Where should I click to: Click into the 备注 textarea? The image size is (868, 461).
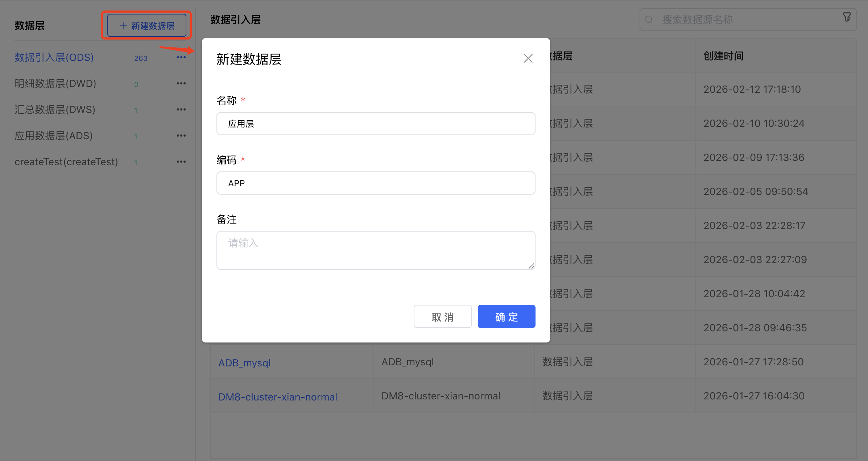[376, 250]
